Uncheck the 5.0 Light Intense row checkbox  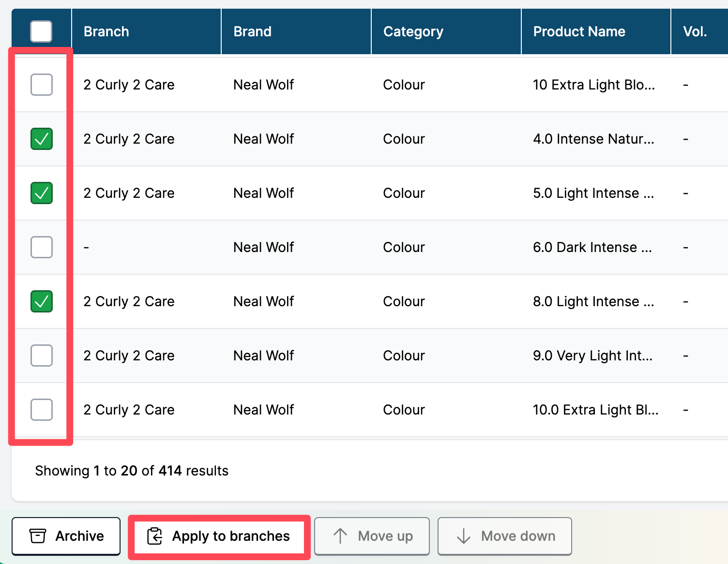[x=42, y=193]
